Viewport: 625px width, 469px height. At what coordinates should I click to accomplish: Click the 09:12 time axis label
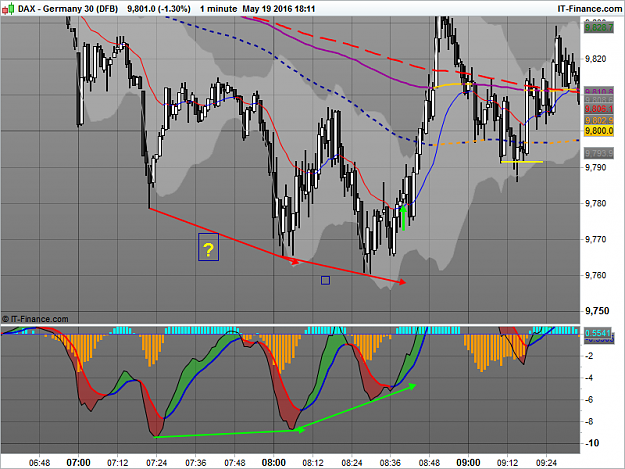(507, 463)
